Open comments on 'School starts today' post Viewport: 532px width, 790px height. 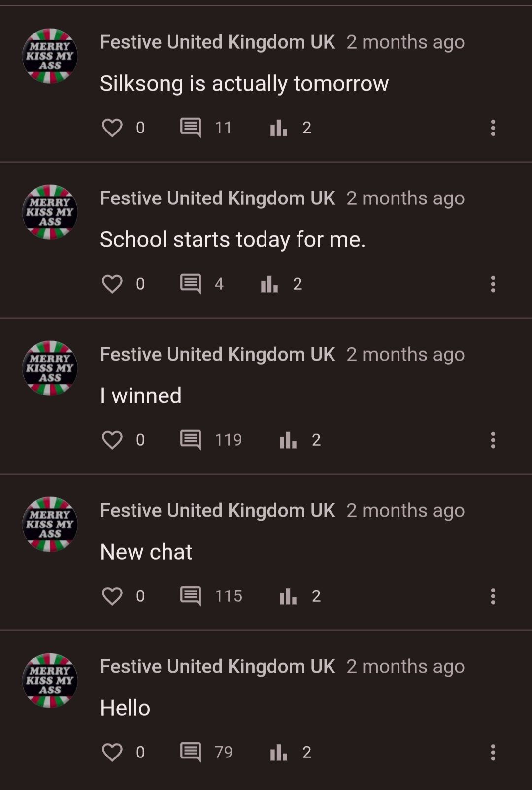pos(191,284)
